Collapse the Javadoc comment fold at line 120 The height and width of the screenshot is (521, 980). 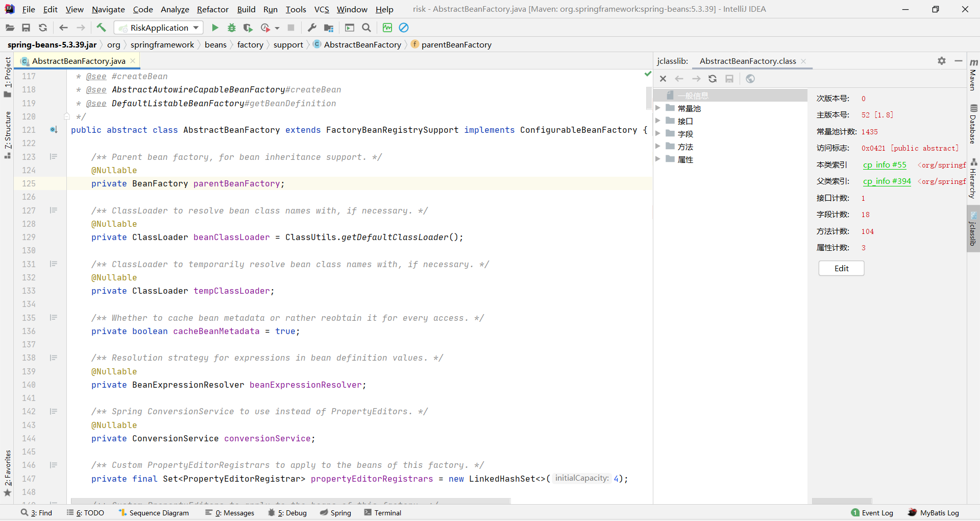click(x=66, y=116)
